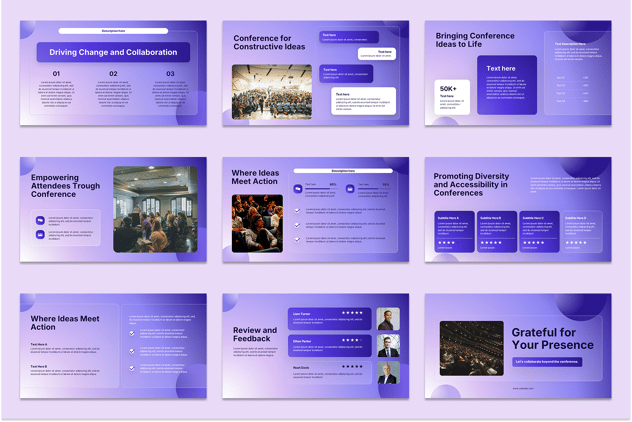Click 'Let's collaborate beyond the conference' button

point(546,361)
